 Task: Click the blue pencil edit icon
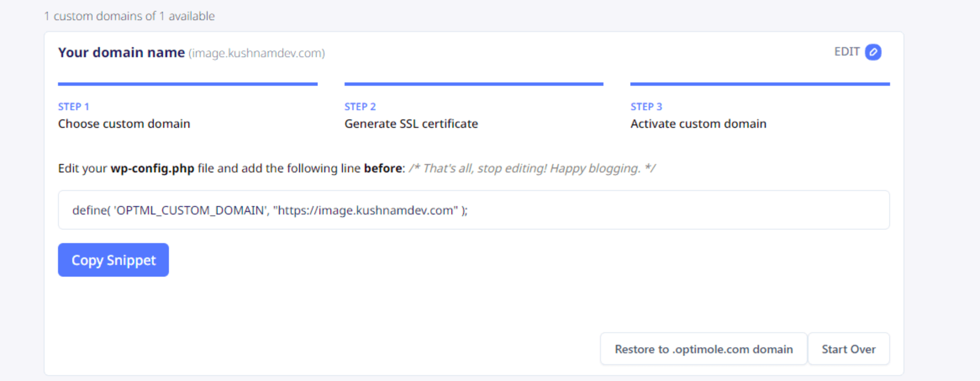pos(873,52)
